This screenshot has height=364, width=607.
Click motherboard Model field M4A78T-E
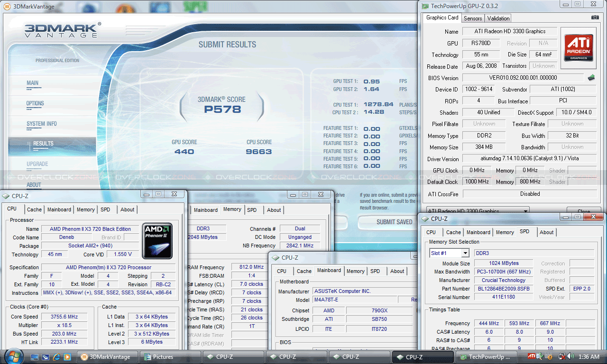pos(354,300)
